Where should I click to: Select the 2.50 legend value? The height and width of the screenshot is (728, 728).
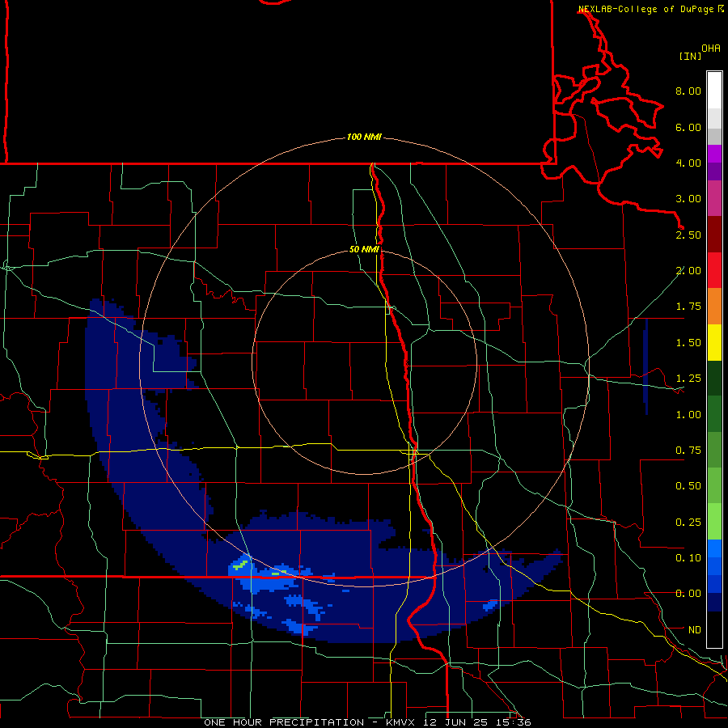click(688, 235)
